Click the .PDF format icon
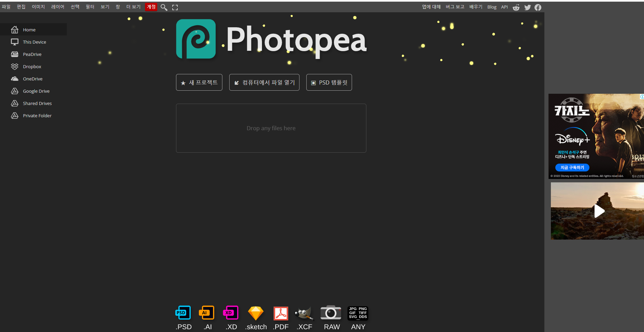This screenshot has height=332, width=644. 281,313
